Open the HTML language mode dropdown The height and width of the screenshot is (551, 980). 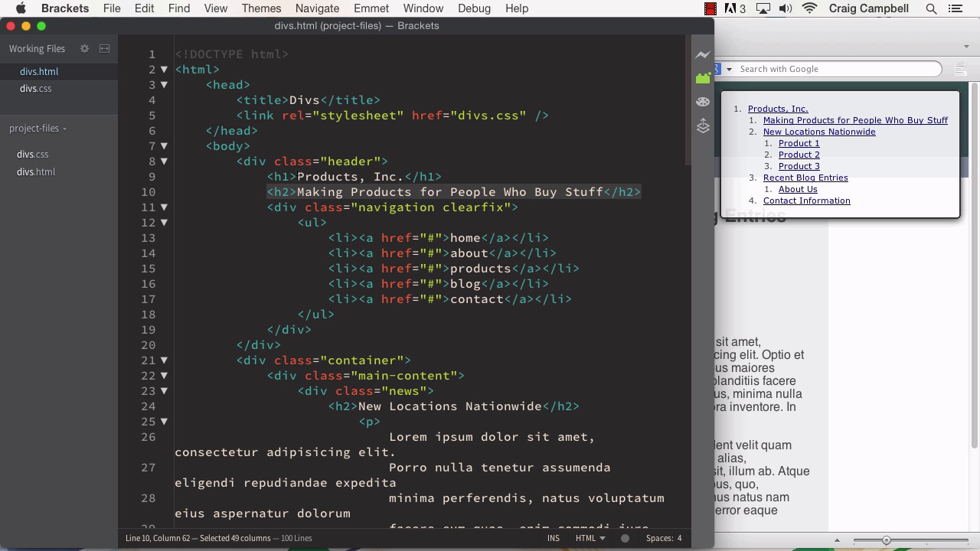point(590,538)
